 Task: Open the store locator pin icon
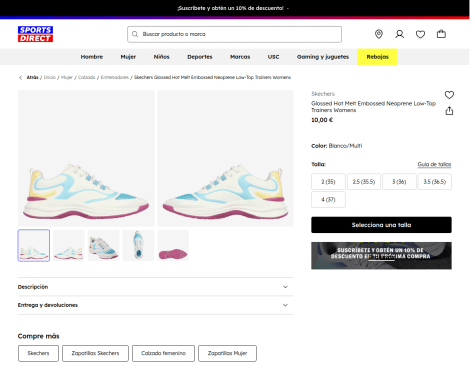click(379, 34)
